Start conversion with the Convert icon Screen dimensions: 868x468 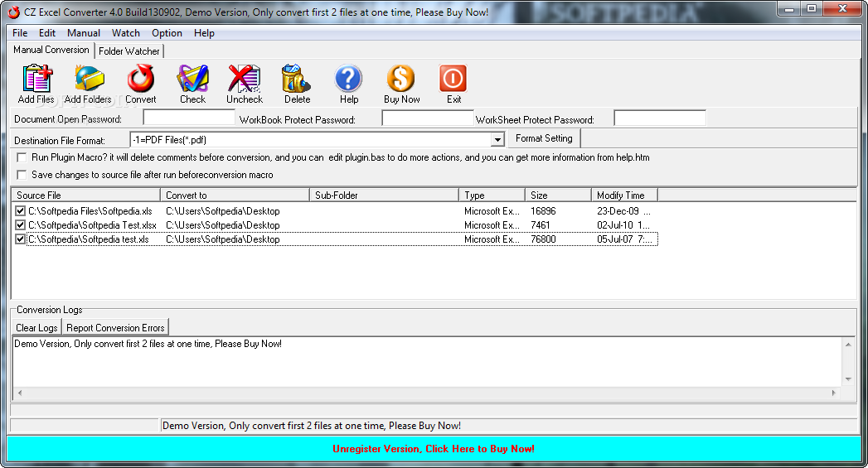pos(141,79)
